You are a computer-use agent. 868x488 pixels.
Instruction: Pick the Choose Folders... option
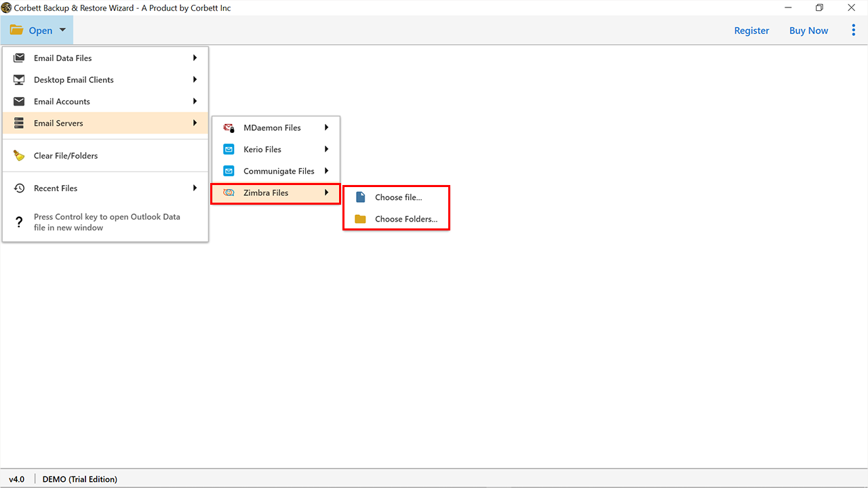pyautogui.click(x=396, y=219)
